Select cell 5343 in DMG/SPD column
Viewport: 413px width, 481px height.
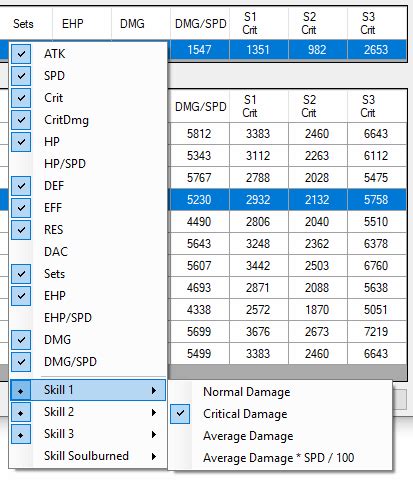coord(200,156)
